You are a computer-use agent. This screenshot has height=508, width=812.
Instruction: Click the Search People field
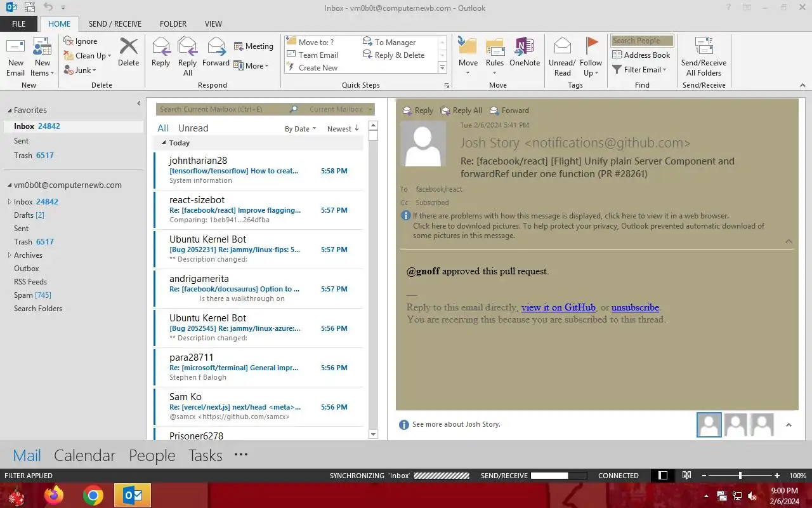(642, 41)
